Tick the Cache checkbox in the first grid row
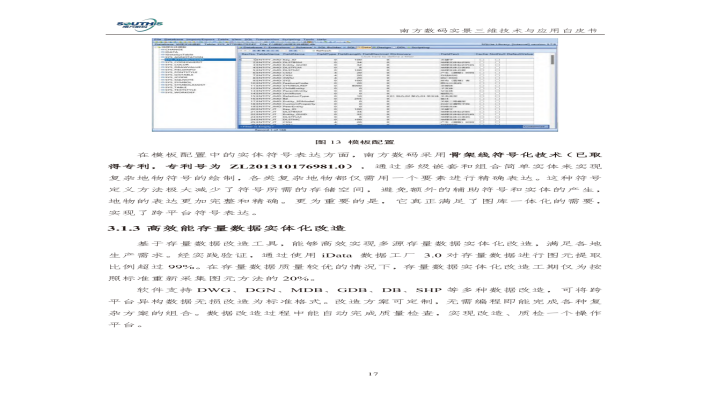710x399 pixels. pyautogui.click(x=482, y=60)
